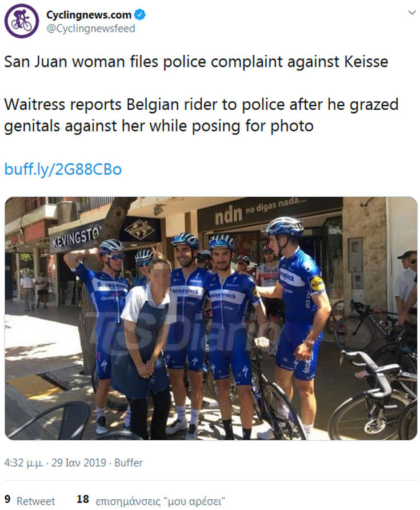Click the @Cyclingnewsfeed handle
The width and height of the screenshot is (420, 510).
90,28
